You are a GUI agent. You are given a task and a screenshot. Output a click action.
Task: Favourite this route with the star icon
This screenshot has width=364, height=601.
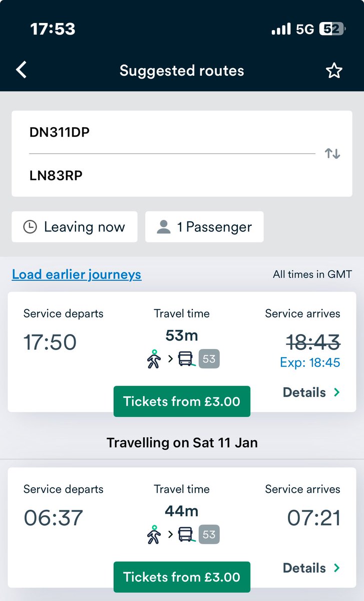point(333,71)
